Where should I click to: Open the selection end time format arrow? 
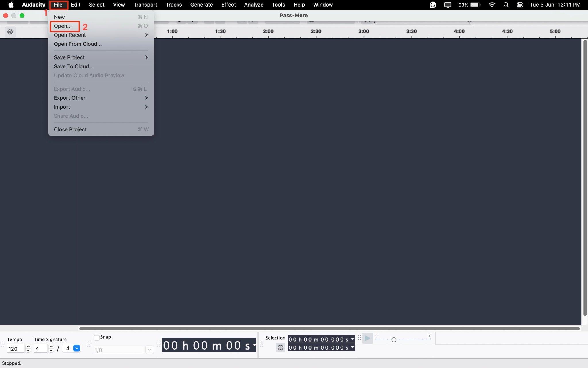click(x=353, y=347)
